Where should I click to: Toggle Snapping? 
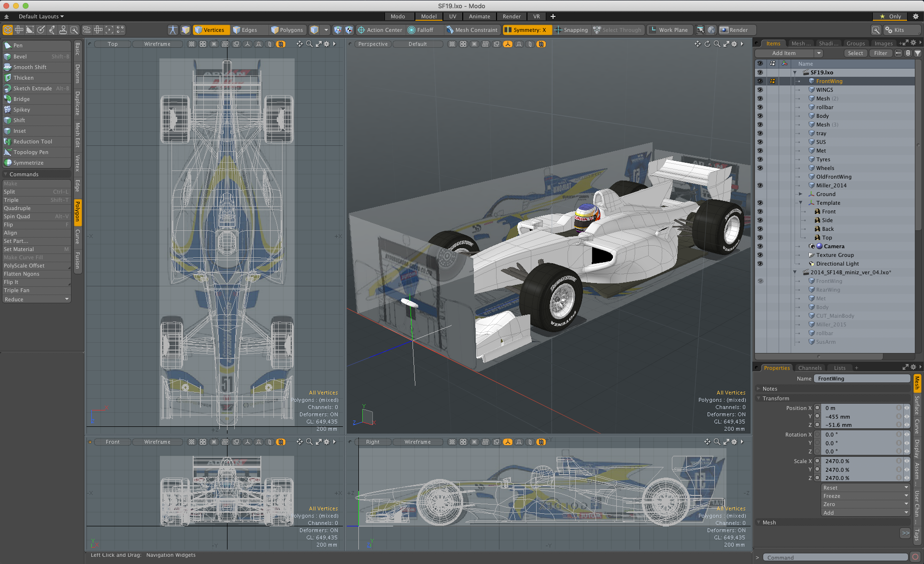(x=571, y=30)
